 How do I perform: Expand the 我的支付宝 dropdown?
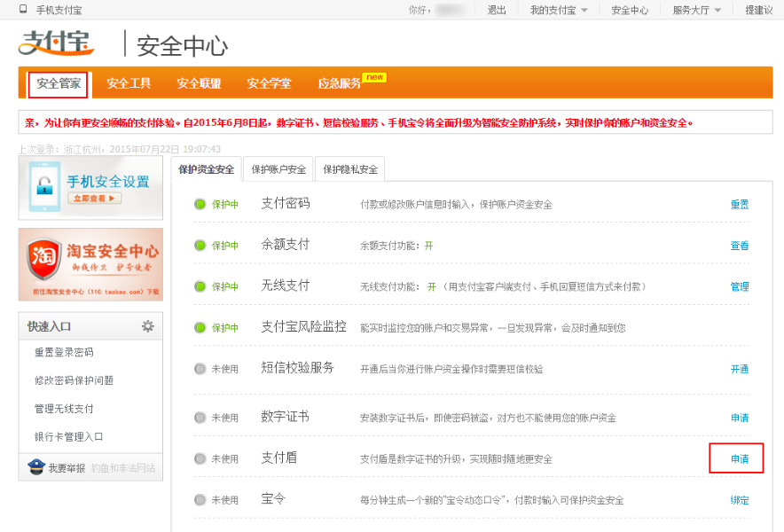coord(559,10)
